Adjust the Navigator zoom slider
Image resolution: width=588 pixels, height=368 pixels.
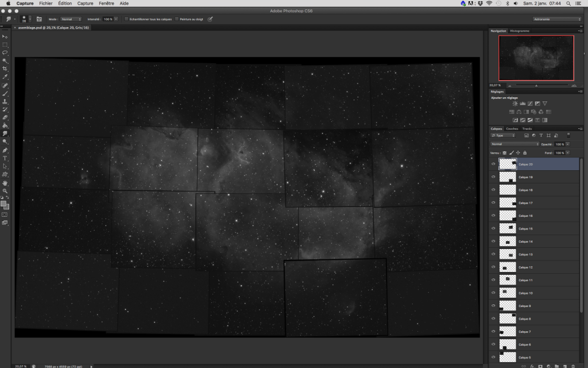click(536, 86)
